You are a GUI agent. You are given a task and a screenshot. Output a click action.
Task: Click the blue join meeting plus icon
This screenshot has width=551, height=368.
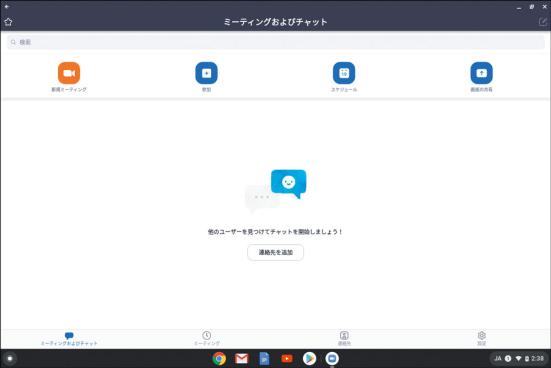(206, 73)
